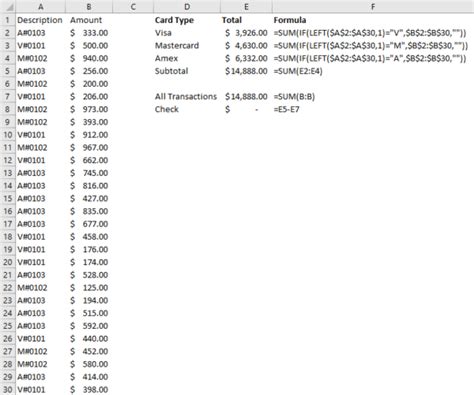Select the amount $200.00

pyautogui.click(x=89, y=84)
